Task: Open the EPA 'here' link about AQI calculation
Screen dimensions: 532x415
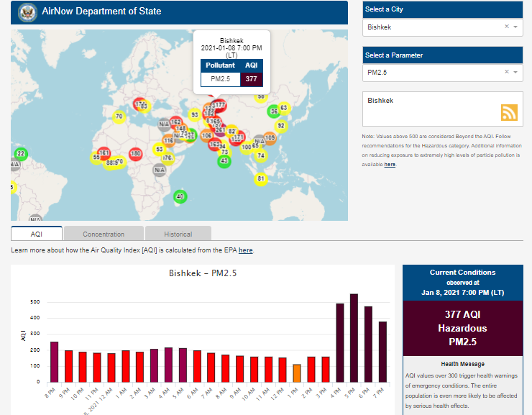Action: click(x=245, y=250)
